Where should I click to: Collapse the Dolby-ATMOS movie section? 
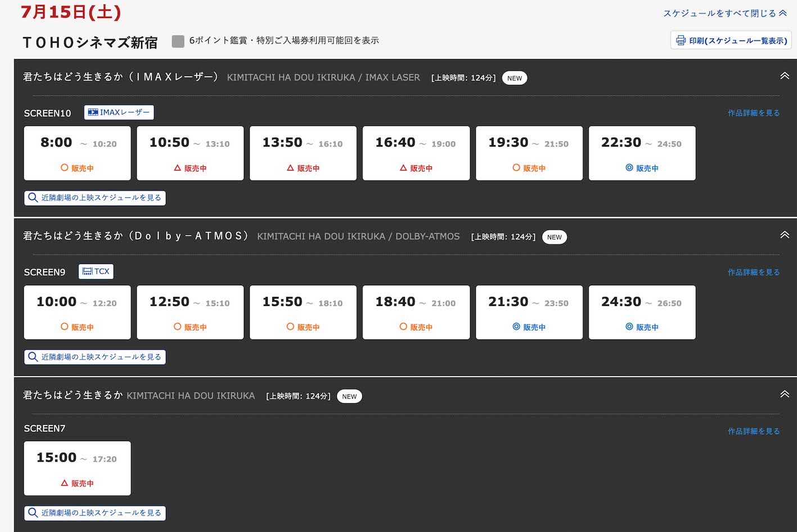785,235
